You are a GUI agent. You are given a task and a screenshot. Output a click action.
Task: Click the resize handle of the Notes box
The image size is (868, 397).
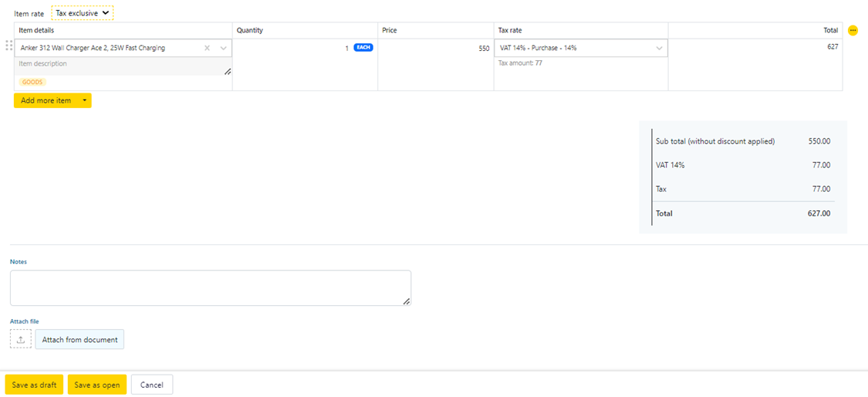pyautogui.click(x=406, y=301)
